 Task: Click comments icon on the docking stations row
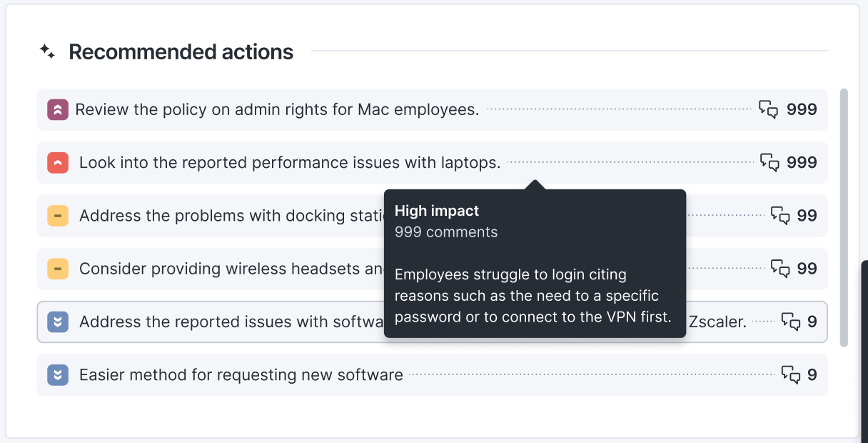[780, 216]
